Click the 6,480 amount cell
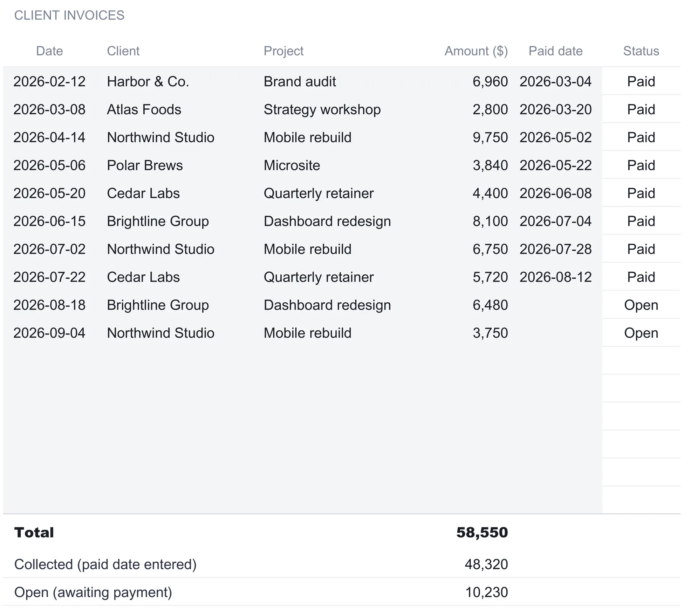The width and height of the screenshot is (691, 616). click(490, 305)
